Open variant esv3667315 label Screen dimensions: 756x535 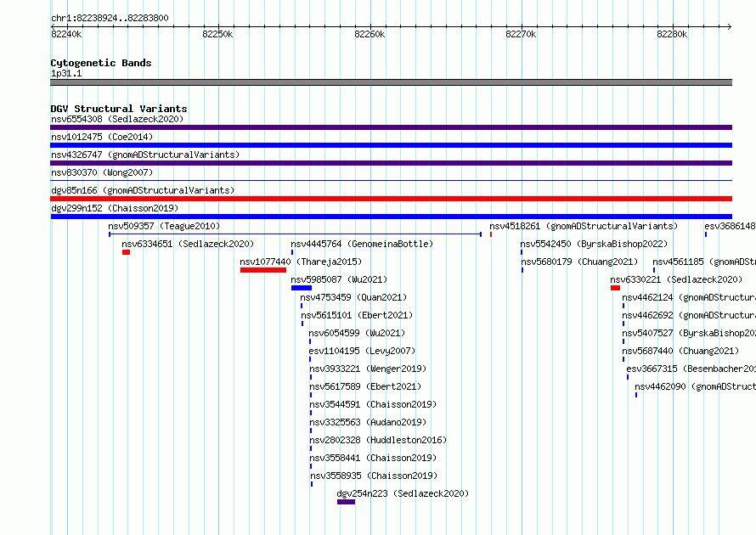(691, 369)
